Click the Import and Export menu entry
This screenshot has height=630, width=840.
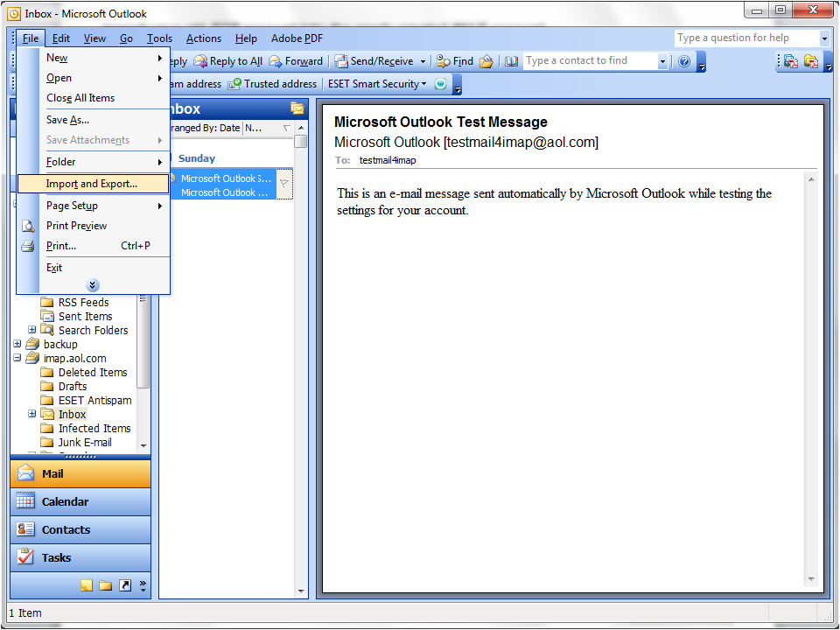[x=94, y=184]
